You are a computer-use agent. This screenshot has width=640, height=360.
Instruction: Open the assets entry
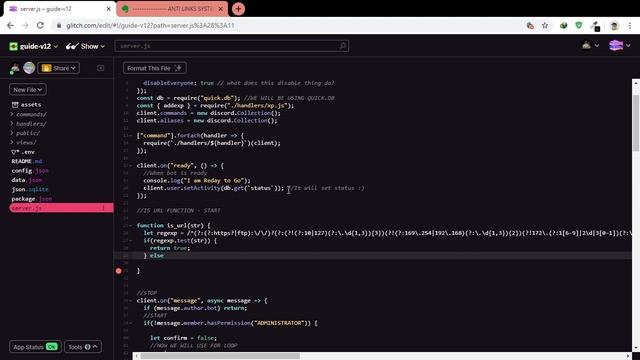(x=27, y=105)
